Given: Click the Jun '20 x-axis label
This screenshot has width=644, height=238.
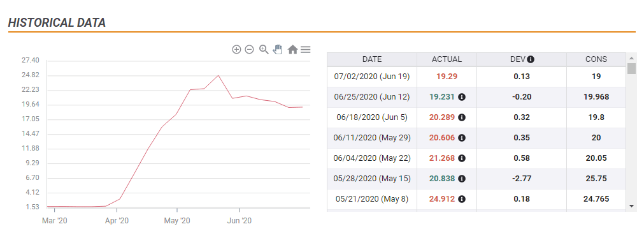Looking at the screenshot, I should (x=239, y=221).
